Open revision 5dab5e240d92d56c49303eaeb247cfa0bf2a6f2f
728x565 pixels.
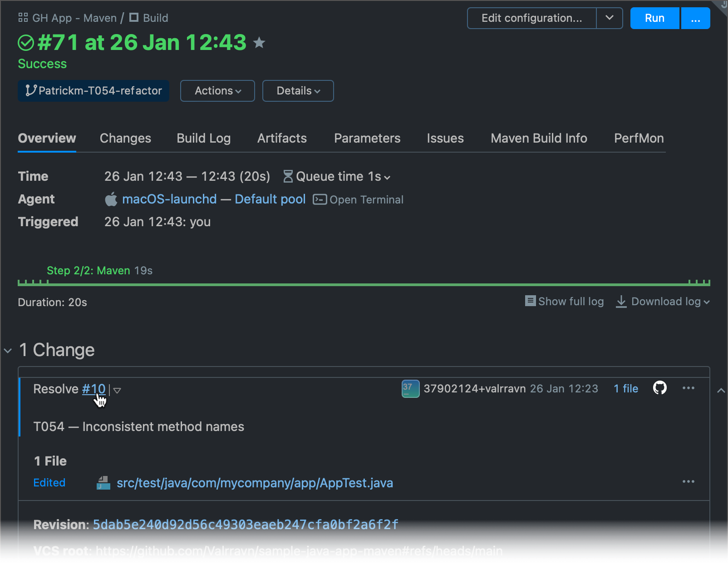click(x=245, y=524)
